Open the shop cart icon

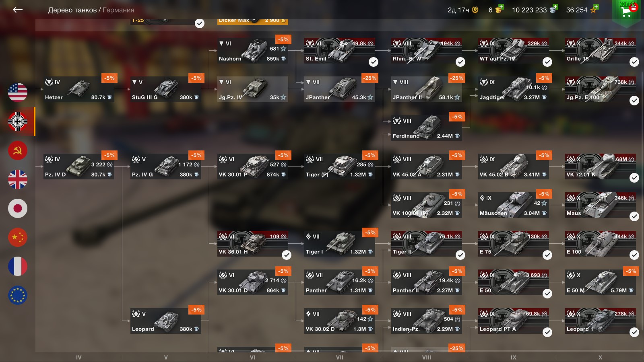coord(626,11)
